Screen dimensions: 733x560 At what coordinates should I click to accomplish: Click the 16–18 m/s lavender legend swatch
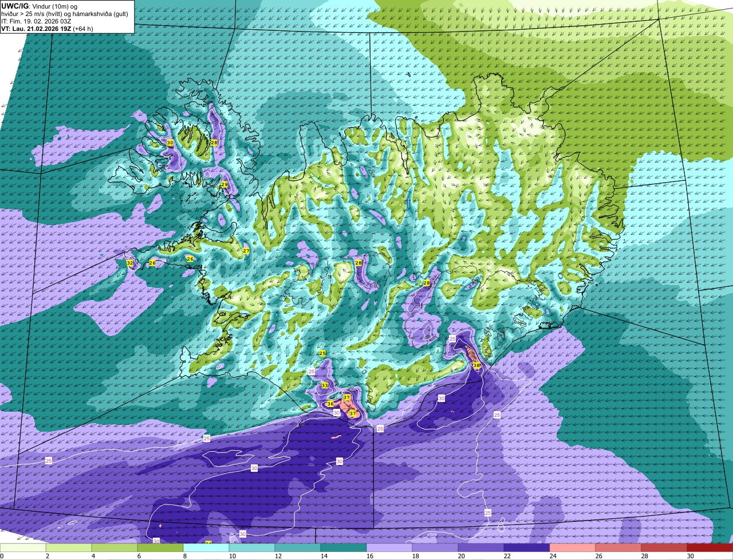(389, 548)
